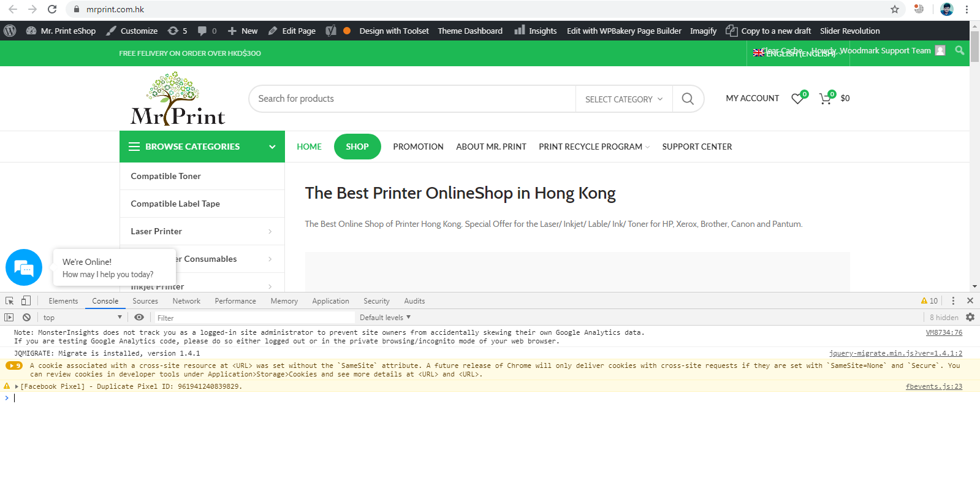Open the Select Category dropdown

(x=624, y=99)
